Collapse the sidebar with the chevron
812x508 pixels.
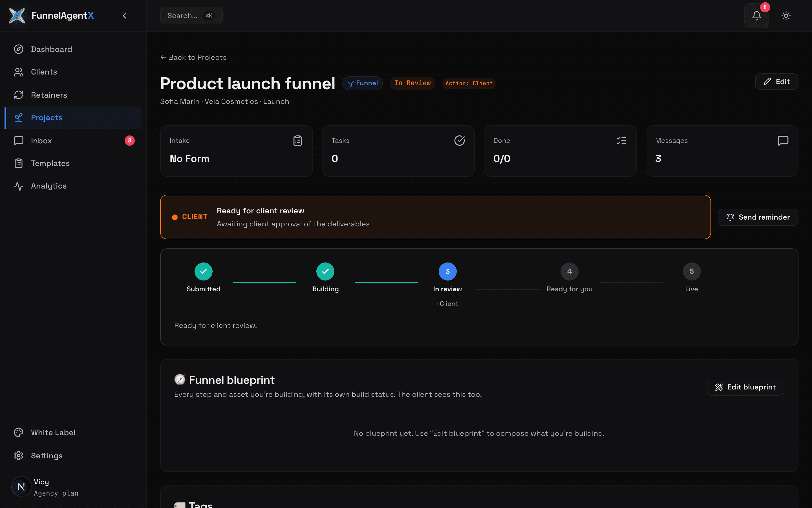(x=125, y=16)
